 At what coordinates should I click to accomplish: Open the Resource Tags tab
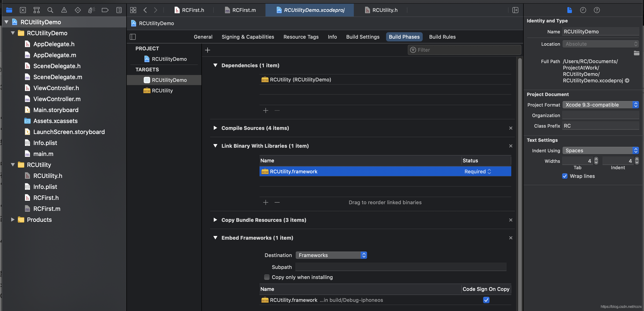pos(301,37)
